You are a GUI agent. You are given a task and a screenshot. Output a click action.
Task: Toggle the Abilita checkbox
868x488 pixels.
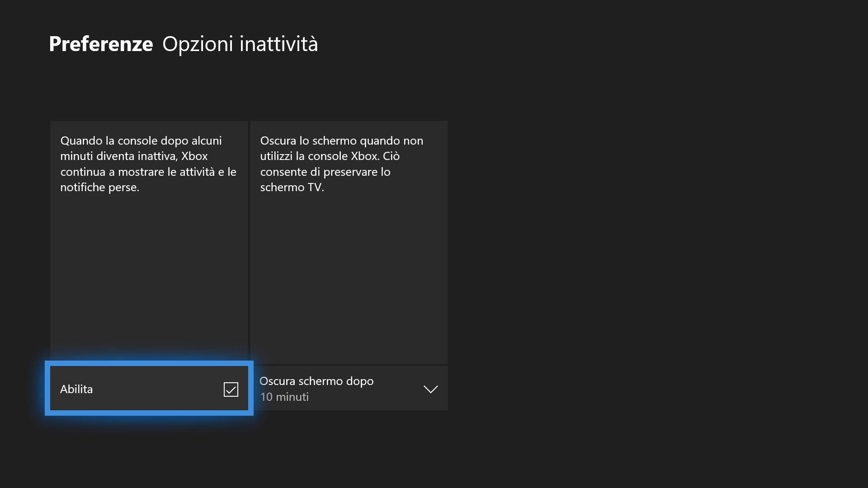point(231,389)
